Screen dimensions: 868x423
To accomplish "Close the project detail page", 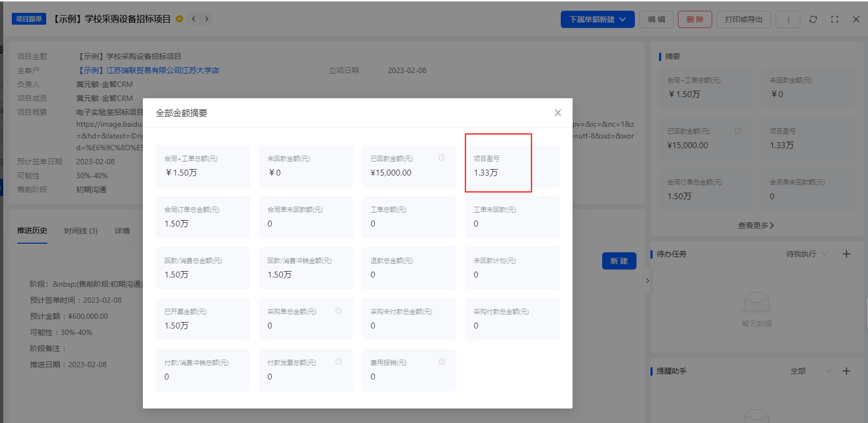I will click(x=856, y=19).
